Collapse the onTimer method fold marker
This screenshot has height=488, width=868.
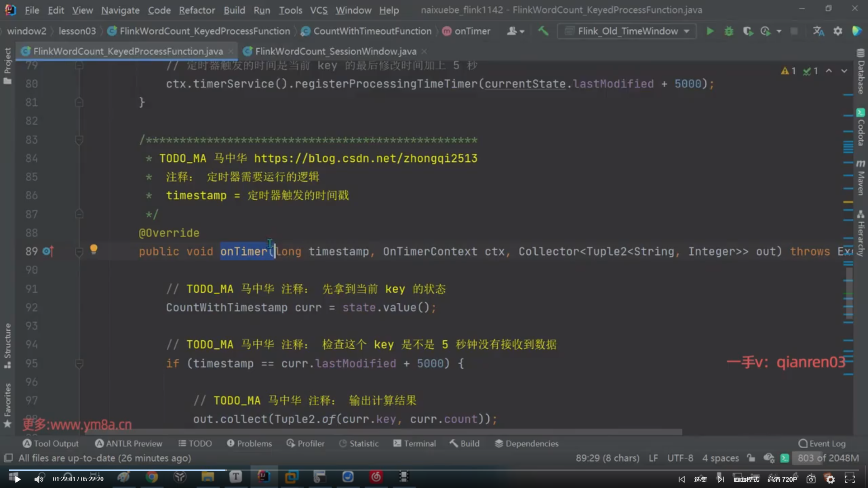[x=79, y=251]
